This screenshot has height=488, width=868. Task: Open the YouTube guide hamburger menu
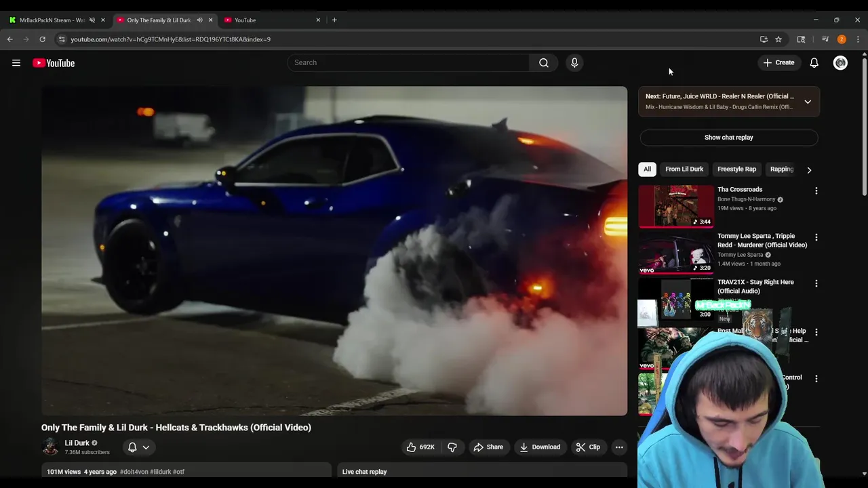(x=16, y=63)
